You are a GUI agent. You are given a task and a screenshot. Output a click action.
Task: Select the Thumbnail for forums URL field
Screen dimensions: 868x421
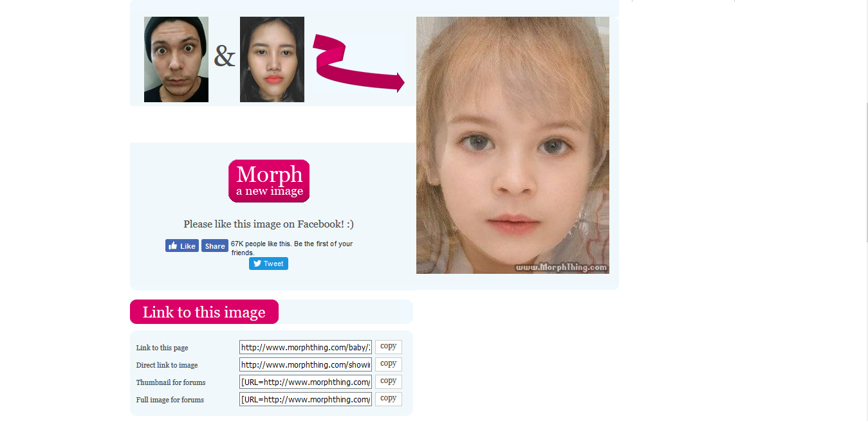306,382
